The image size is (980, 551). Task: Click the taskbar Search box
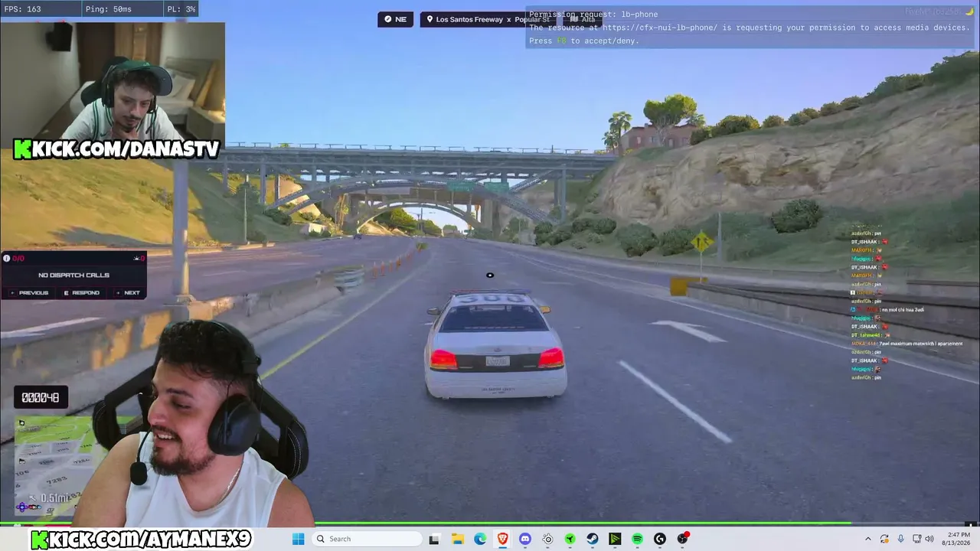tap(367, 539)
